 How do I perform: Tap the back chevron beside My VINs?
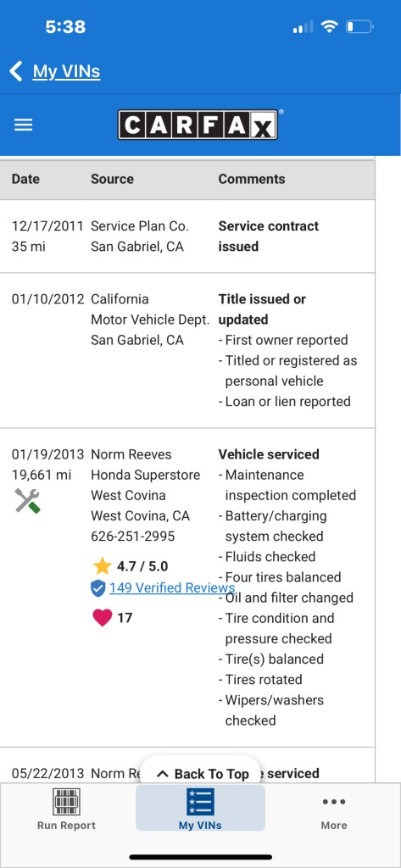point(16,71)
